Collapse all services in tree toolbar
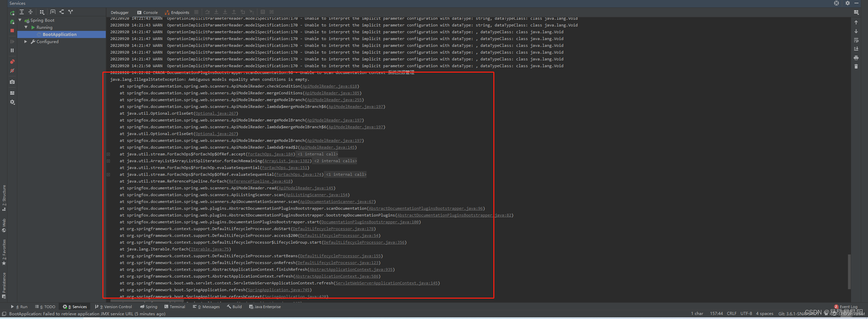This screenshot has width=868, height=319. tap(31, 12)
